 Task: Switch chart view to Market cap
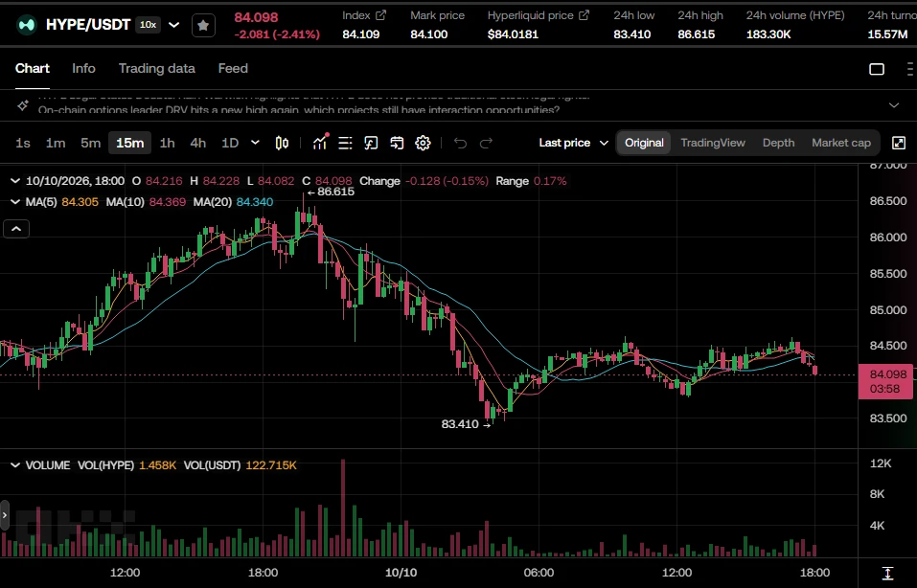(x=841, y=143)
